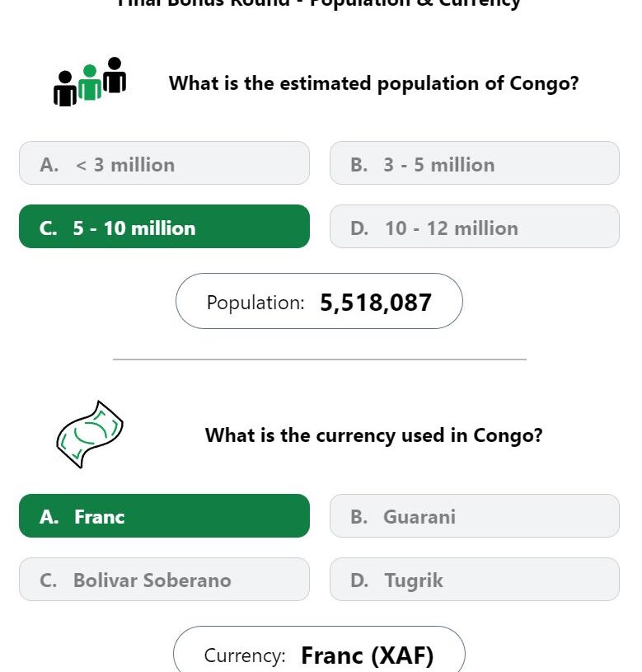Click the Franc (XAF) currency value
The image size is (642, 672).
367,656
